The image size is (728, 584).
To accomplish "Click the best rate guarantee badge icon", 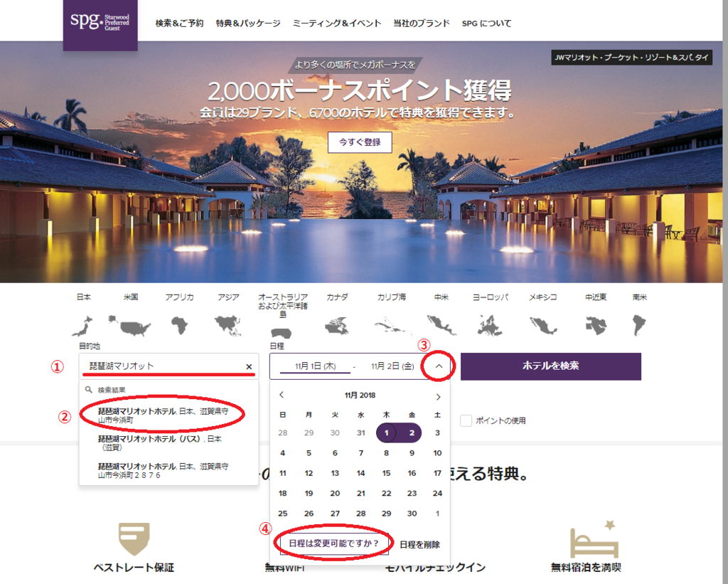I will [134, 539].
